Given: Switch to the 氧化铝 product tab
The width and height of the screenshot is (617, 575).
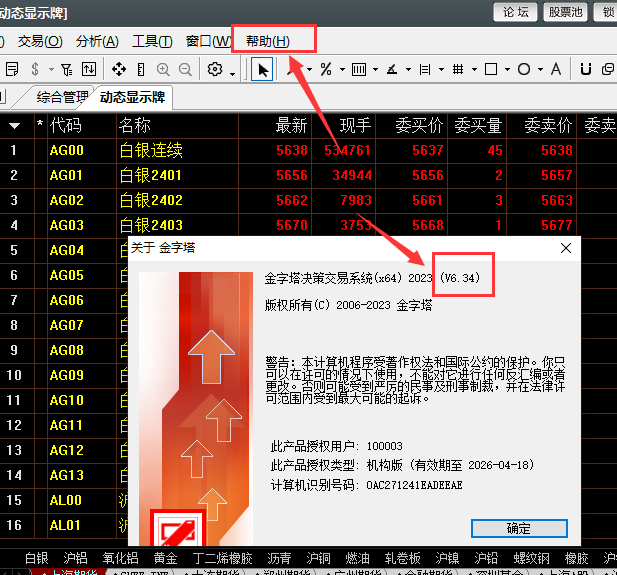Looking at the screenshot, I should coord(120,558).
